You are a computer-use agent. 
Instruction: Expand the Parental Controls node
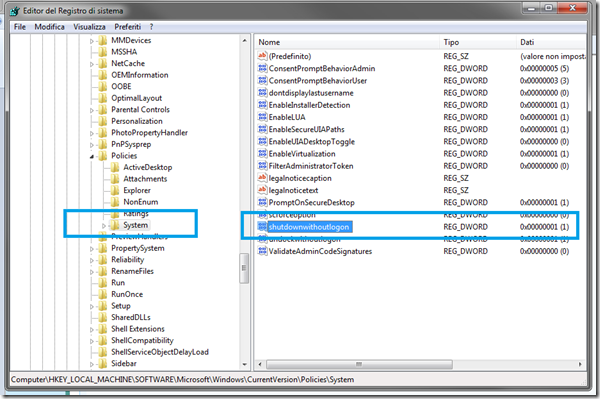point(92,110)
